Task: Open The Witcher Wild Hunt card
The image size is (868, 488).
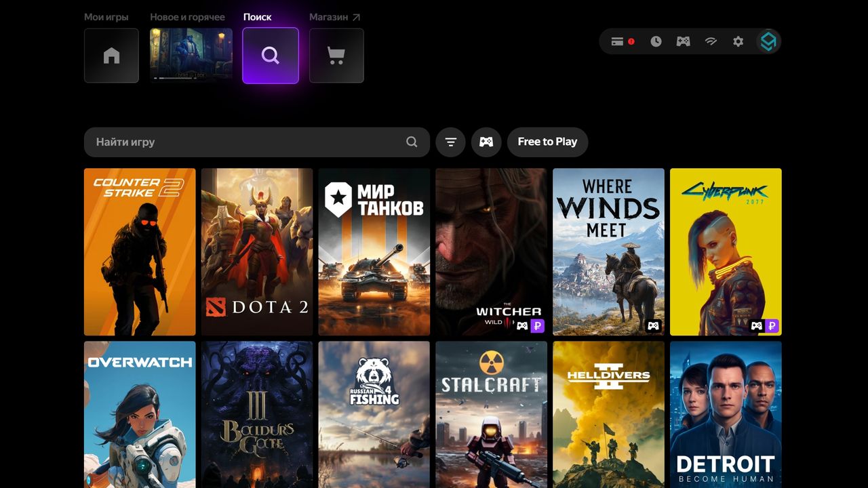Action: click(491, 252)
